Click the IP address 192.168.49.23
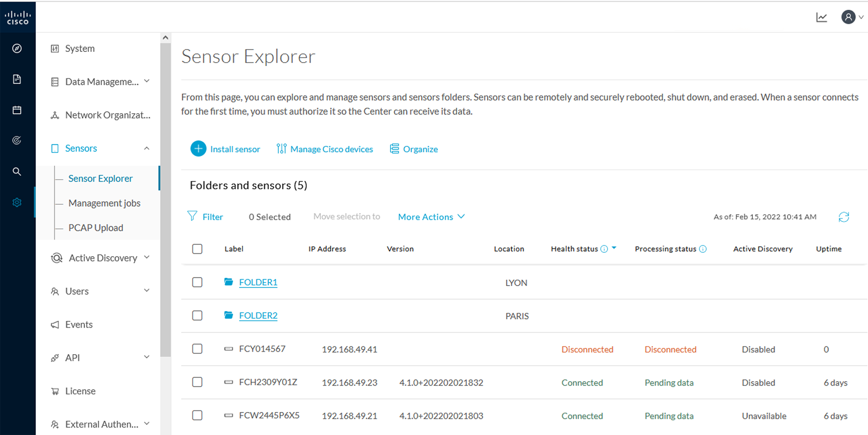868x435 pixels. [x=349, y=383]
